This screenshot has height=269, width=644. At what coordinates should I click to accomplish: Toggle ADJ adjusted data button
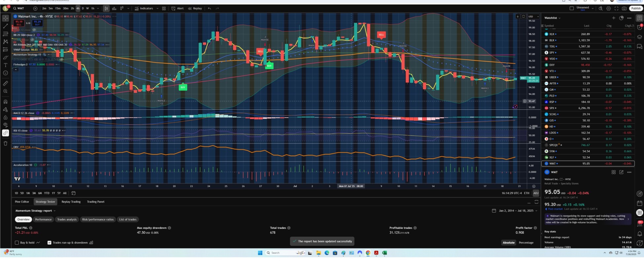coord(536,193)
